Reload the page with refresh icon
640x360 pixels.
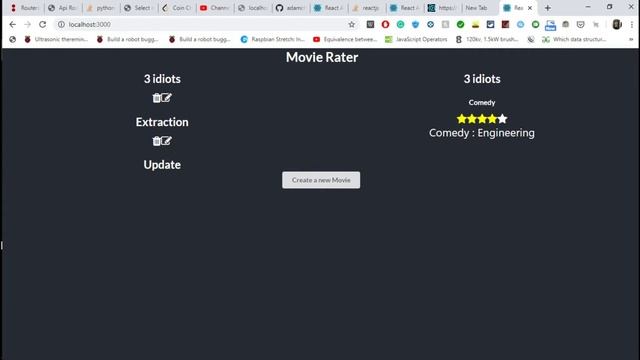(x=42, y=24)
